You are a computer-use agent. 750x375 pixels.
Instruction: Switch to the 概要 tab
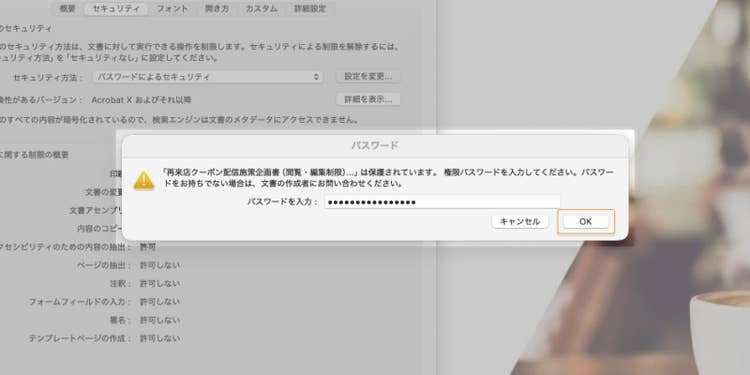coord(67,9)
